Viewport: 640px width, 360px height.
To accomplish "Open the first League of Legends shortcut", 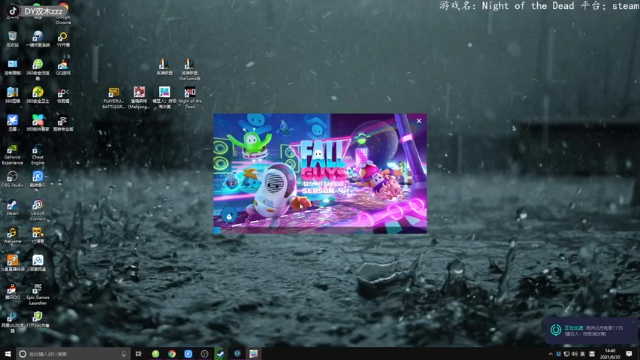I will pyautogui.click(x=164, y=67).
